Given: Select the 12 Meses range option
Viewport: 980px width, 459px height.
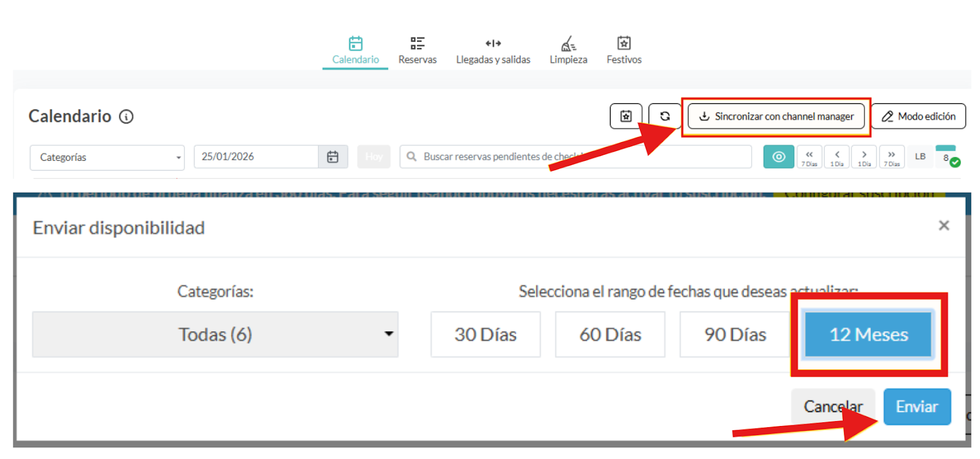Looking at the screenshot, I should point(868,335).
